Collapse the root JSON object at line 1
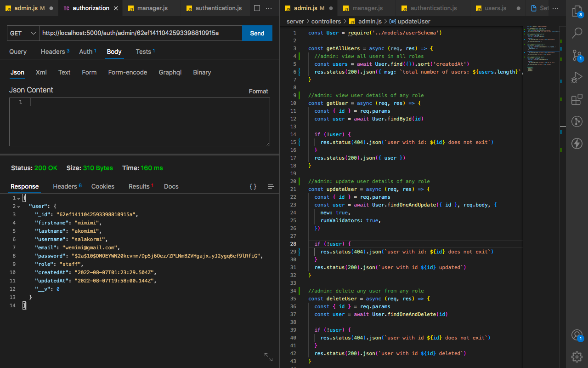The height and width of the screenshot is (368, 588). (18, 198)
